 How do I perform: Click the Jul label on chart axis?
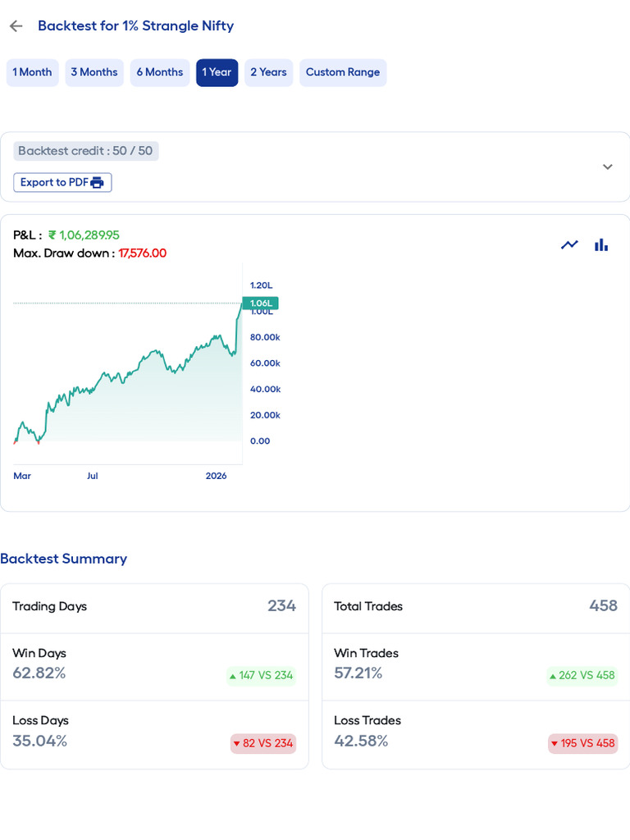[x=92, y=476]
